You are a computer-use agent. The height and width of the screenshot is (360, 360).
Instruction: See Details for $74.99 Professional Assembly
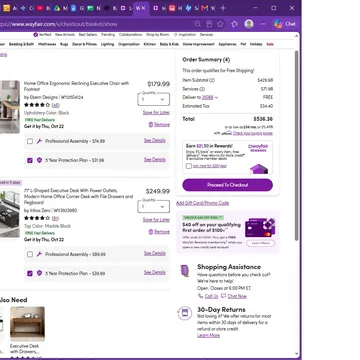[155, 140]
